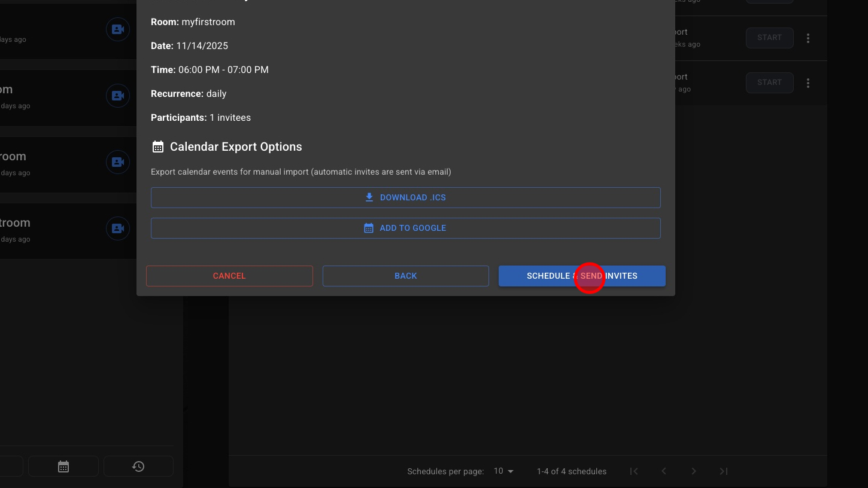Add the meeting to Google Calendar
The width and height of the screenshot is (868, 488).
click(x=405, y=228)
